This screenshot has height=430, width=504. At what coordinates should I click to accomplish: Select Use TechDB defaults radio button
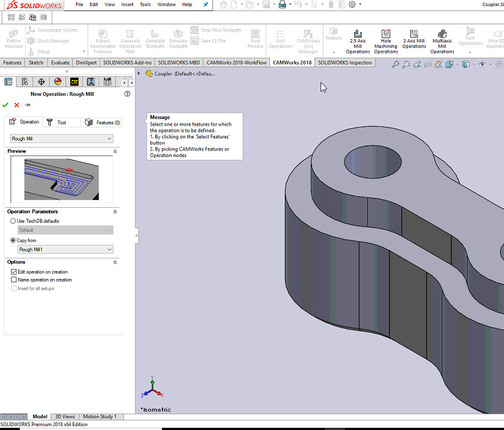13,221
